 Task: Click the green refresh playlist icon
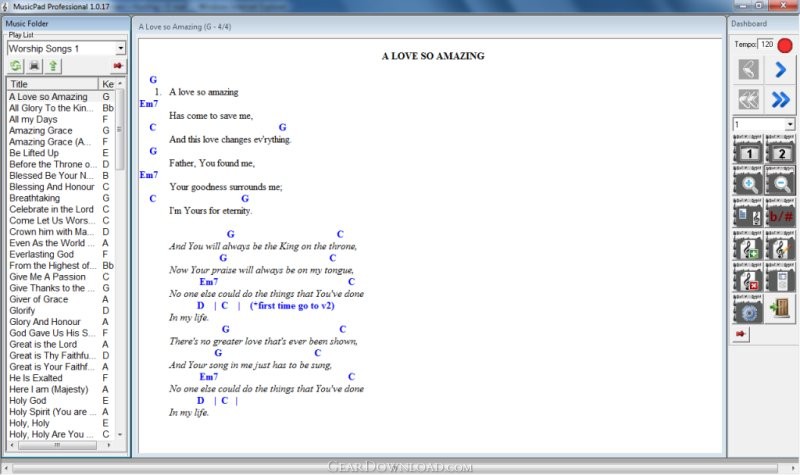point(16,66)
